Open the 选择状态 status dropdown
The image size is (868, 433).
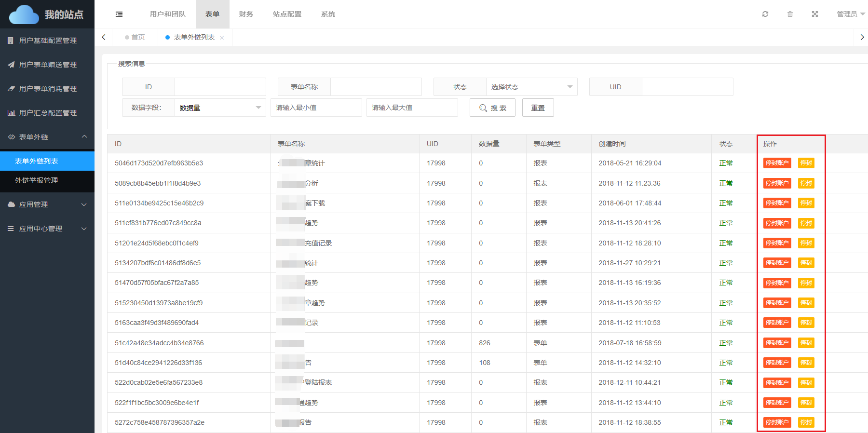coord(531,87)
